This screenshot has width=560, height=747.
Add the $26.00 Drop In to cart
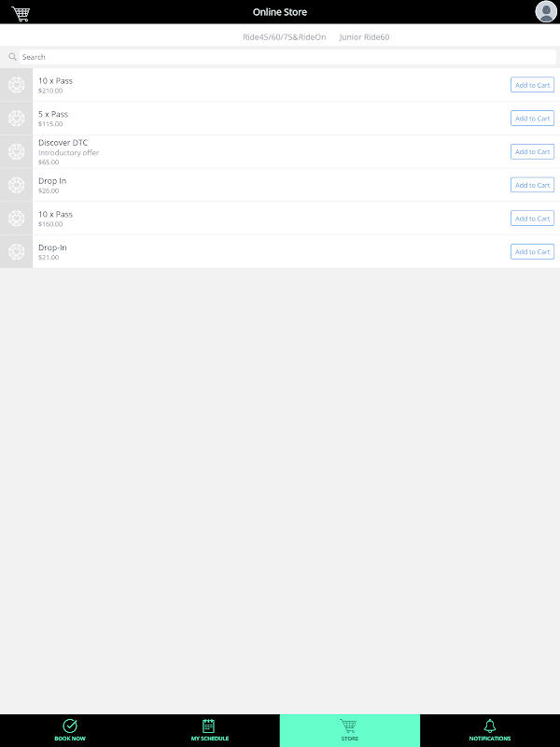(532, 185)
